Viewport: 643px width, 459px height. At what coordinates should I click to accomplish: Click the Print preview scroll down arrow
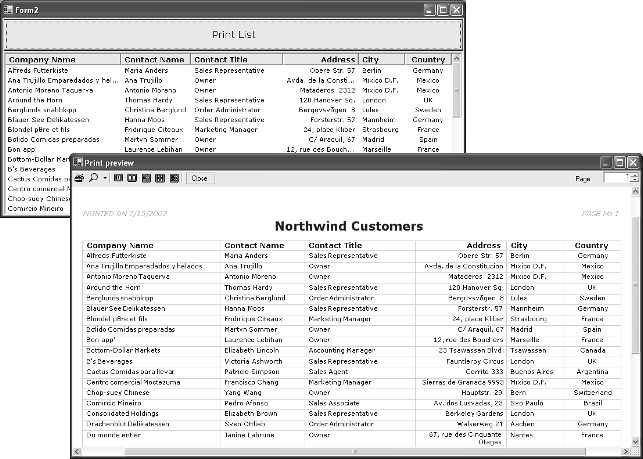(x=636, y=442)
